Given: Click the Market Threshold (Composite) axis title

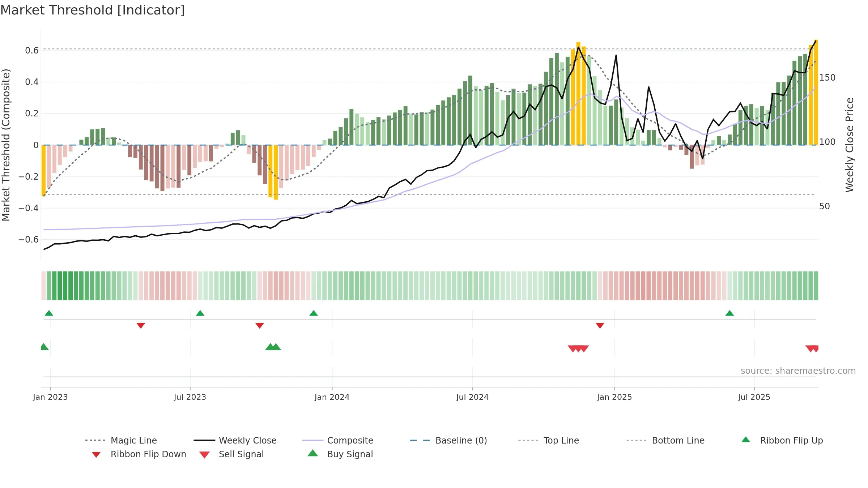Looking at the screenshot, I should [6, 145].
